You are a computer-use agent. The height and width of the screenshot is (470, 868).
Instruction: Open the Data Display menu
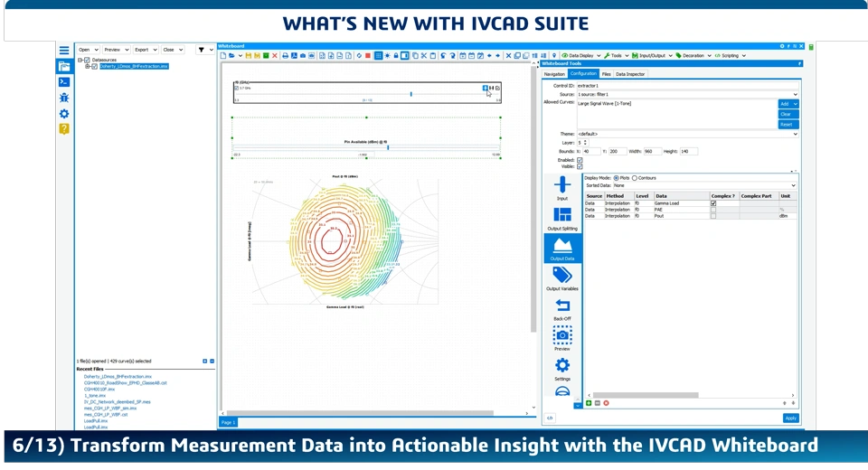tap(580, 55)
